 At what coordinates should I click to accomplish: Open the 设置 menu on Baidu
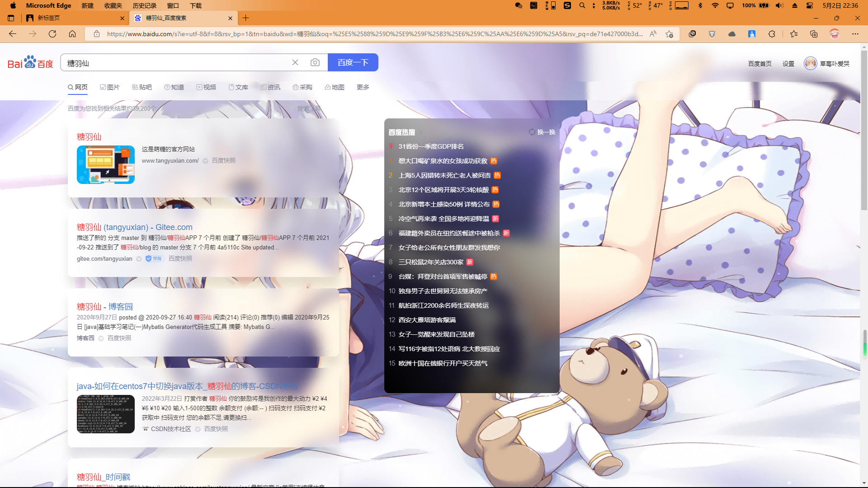point(788,64)
